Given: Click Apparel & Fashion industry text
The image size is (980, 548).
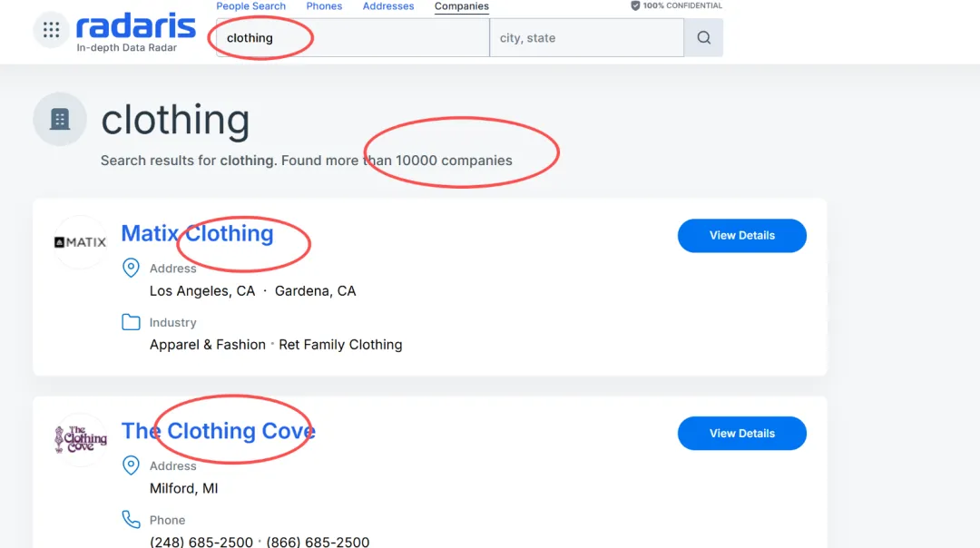Looking at the screenshot, I should click(208, 345).
